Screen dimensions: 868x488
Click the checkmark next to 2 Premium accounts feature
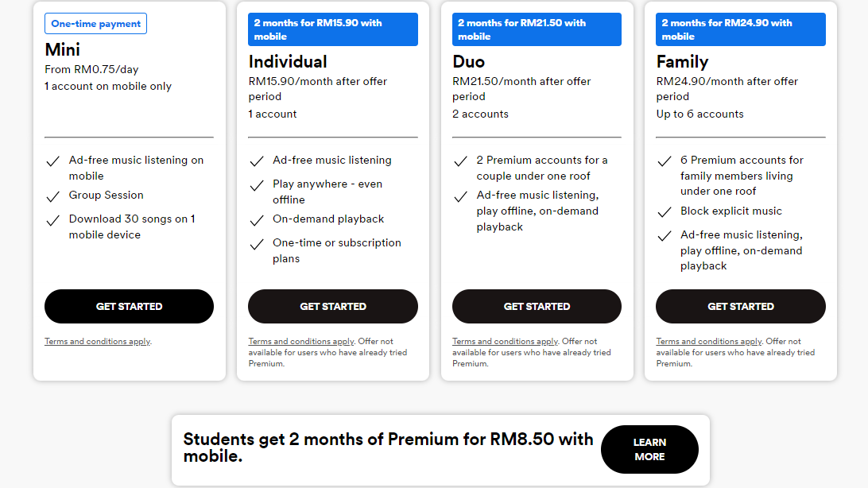461,161
